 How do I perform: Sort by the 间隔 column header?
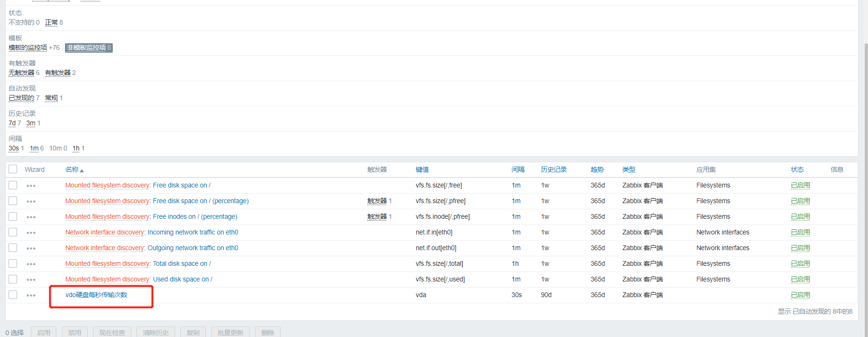point(518,169)
